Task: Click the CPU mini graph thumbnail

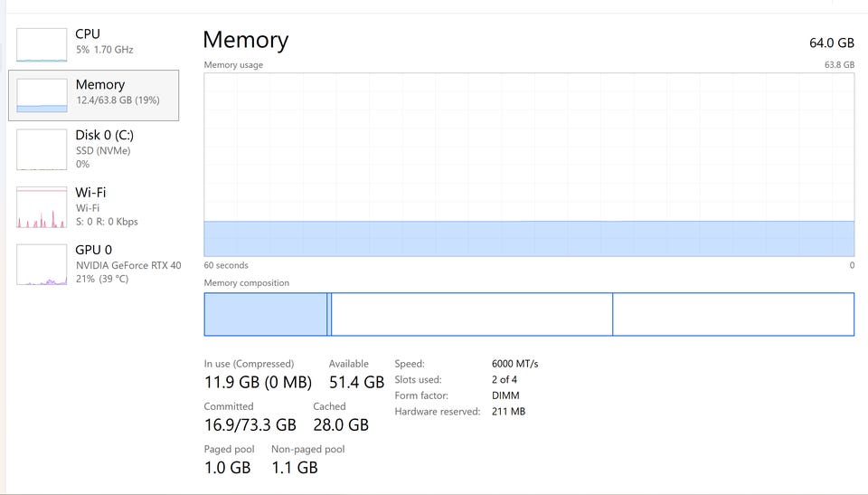Action: (42, 44)
